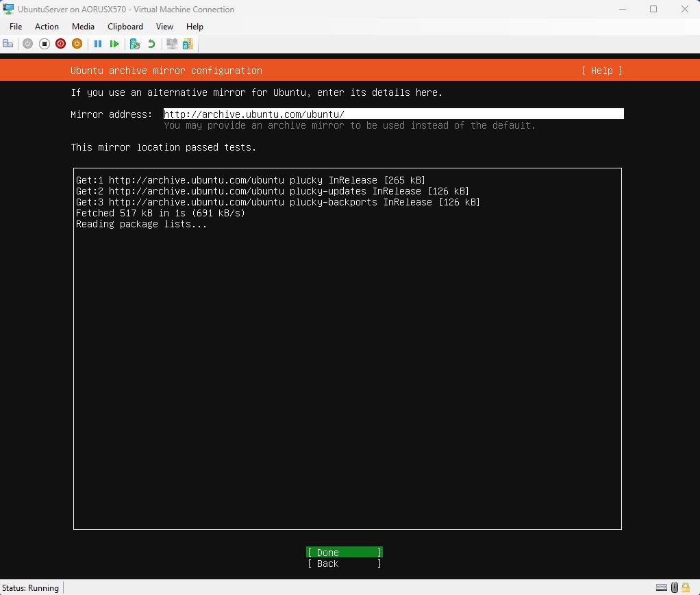700x595 pixels.
Task: Click 'Reading package lists...' line
Action: point(141,224)
